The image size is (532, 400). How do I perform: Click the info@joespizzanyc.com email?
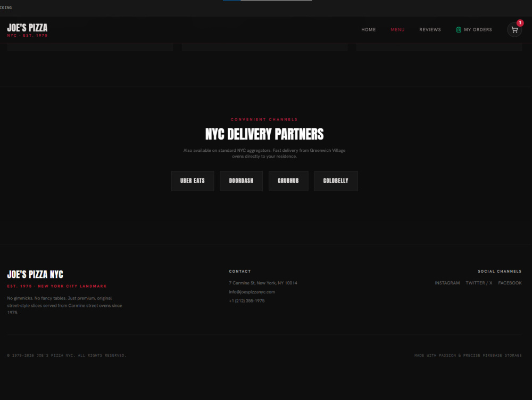point(252,292)
